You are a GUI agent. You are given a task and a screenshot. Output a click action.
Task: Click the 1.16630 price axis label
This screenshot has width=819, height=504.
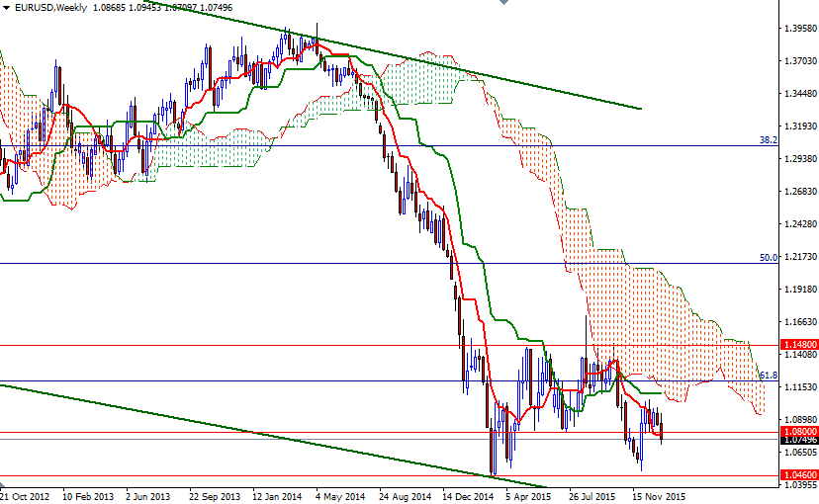click(x=800, y=322)
